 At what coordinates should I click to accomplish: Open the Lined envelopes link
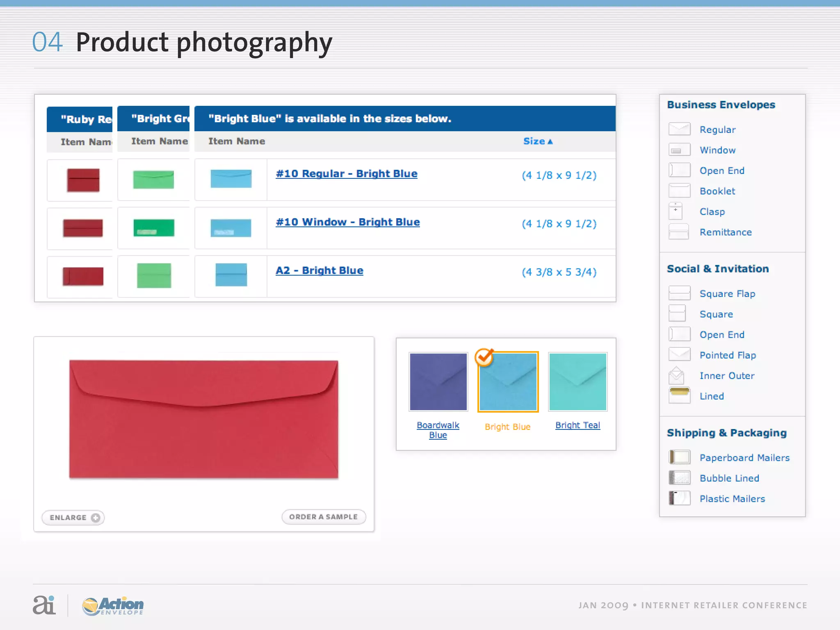[712, 396]
